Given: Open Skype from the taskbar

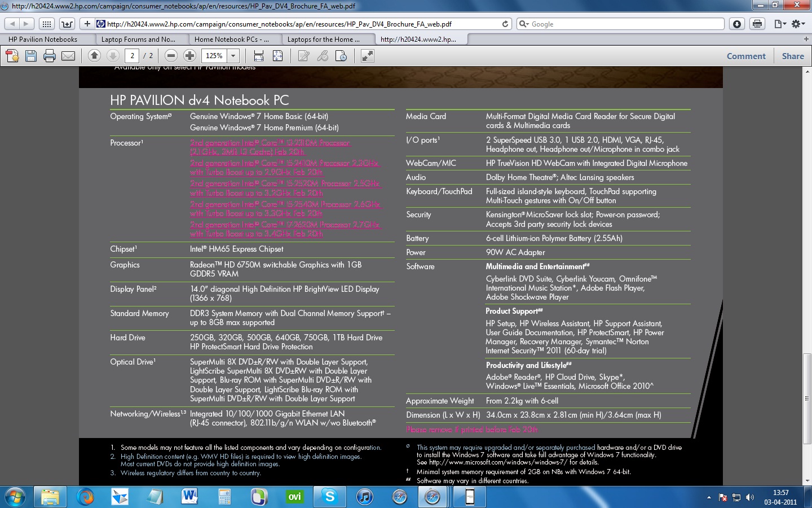Looking at the screenshot, I should pyautogui.click(x=329, y=497).
